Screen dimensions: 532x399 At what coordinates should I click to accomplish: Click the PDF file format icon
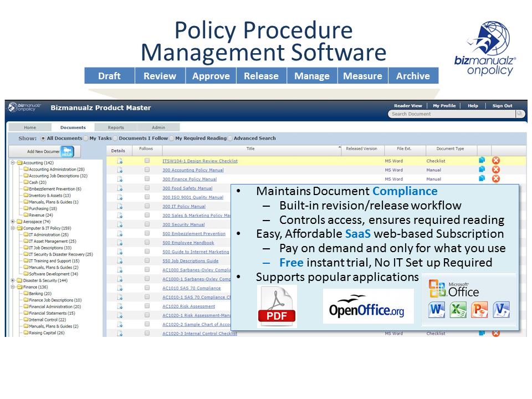(x=277, y=306)
